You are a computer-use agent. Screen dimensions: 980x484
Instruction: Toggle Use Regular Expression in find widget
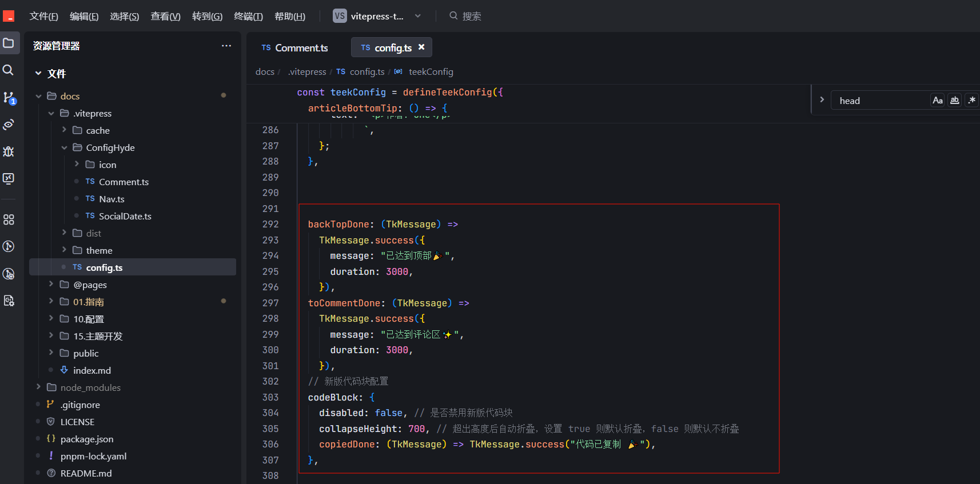pos(971,101)
